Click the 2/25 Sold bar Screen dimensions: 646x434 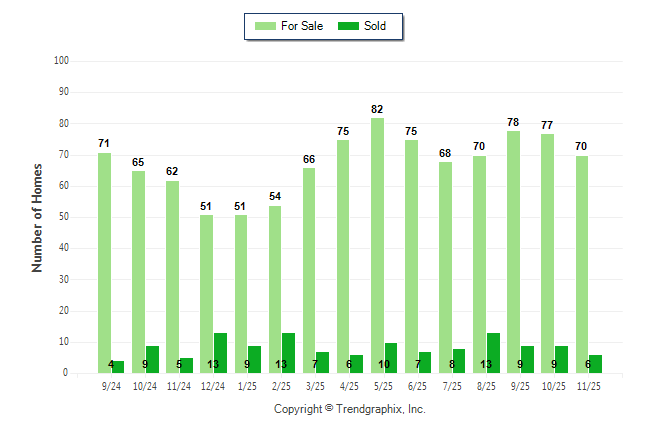pyautogui.click(x=288, y=353)
